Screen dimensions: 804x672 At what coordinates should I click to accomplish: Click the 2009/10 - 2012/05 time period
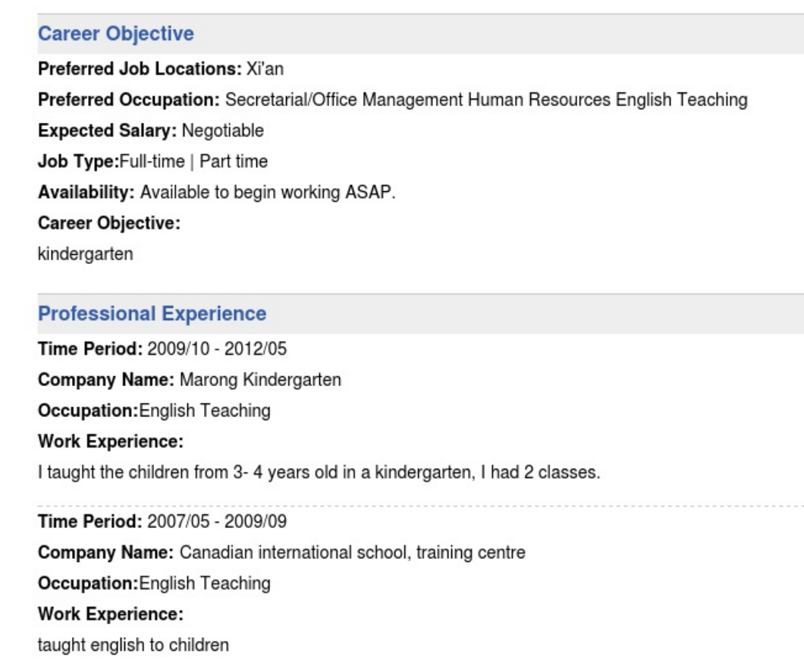217,349
